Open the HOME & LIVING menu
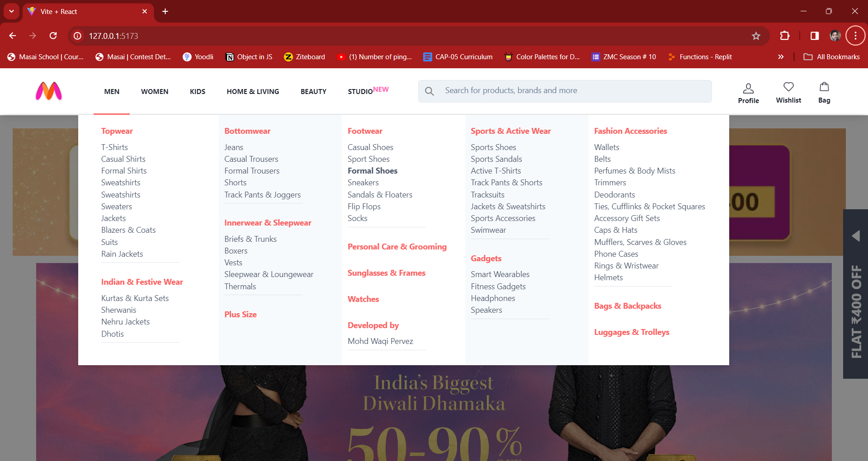 pyautogui.click(x=253, y=91)
